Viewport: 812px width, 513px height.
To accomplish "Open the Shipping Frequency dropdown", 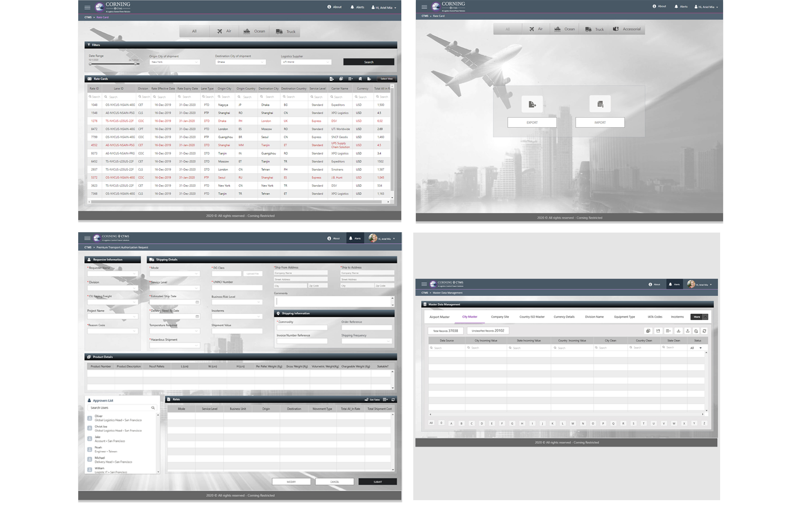I will tap(366, 341).
